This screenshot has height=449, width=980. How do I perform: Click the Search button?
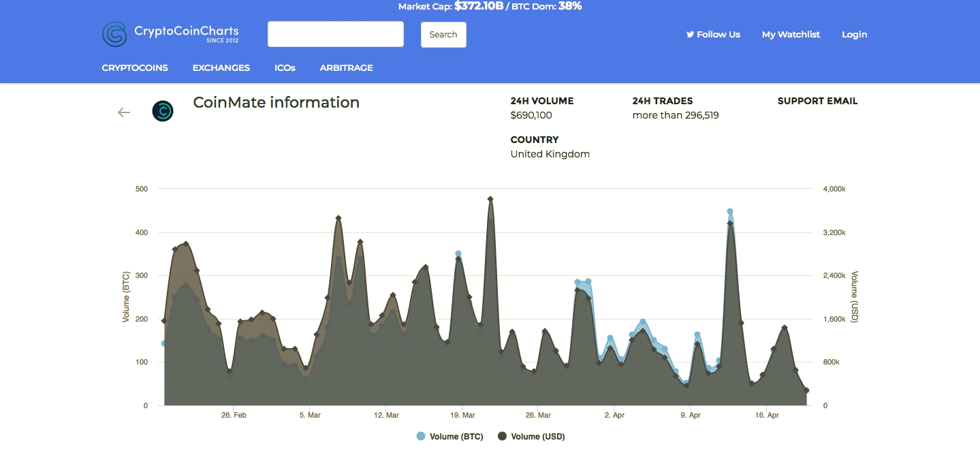click(x=443, y=35)
